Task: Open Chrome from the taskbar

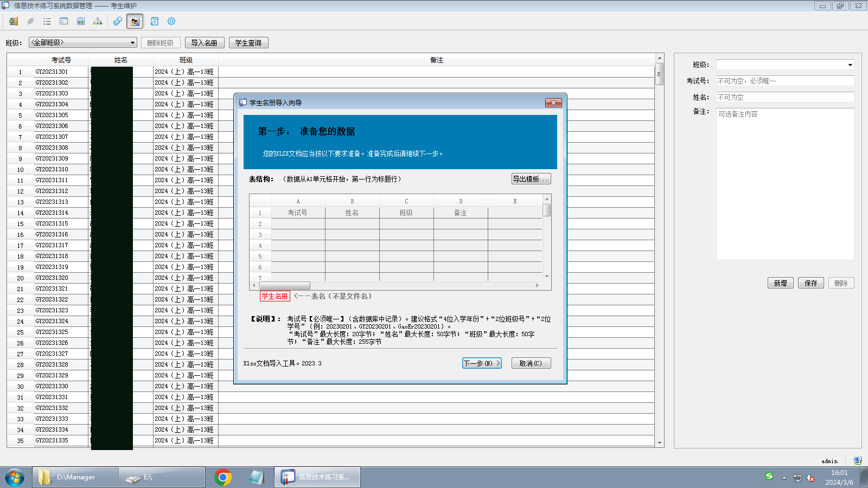Action: tap(222, 477)
